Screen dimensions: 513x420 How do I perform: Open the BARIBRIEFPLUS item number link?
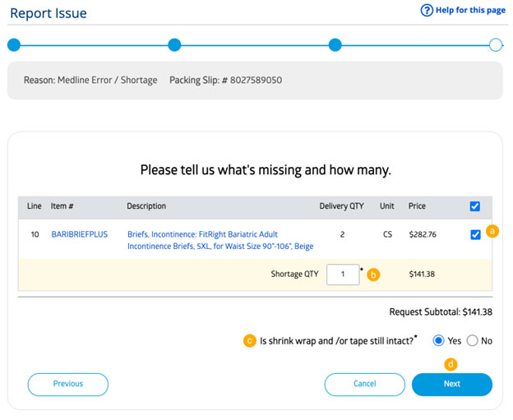80,234
